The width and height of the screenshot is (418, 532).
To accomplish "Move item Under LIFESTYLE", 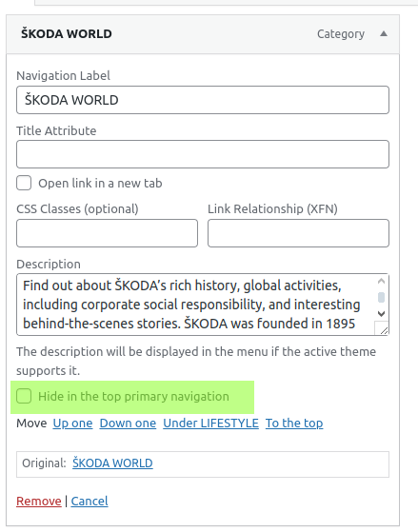I will click(x=210, y=424).
